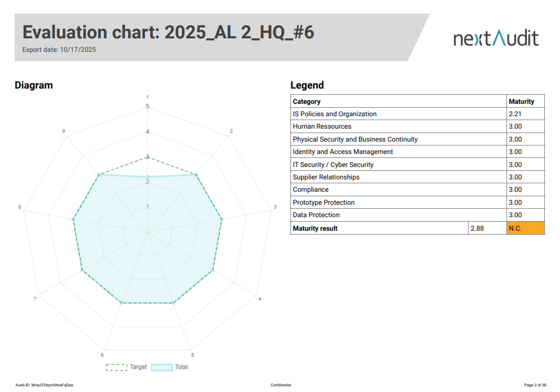Screen dimensions: 560x392
Task: Select Identity and Access Management row
Action: click(343, 152)
